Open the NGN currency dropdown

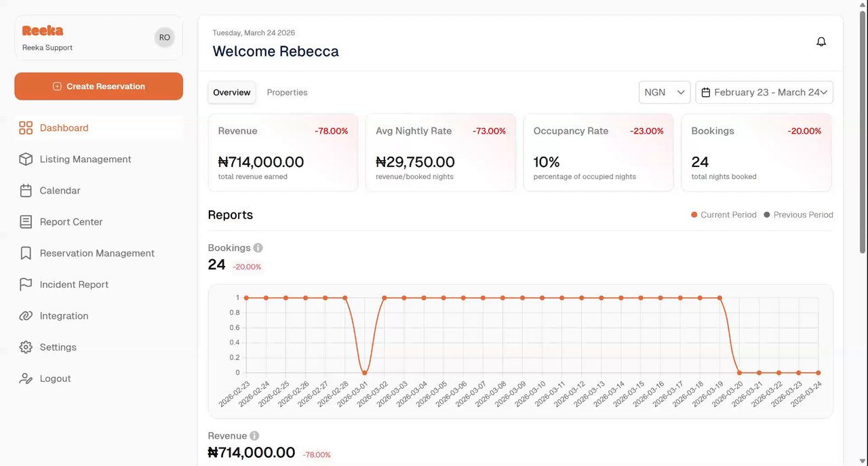pos(664,92)
